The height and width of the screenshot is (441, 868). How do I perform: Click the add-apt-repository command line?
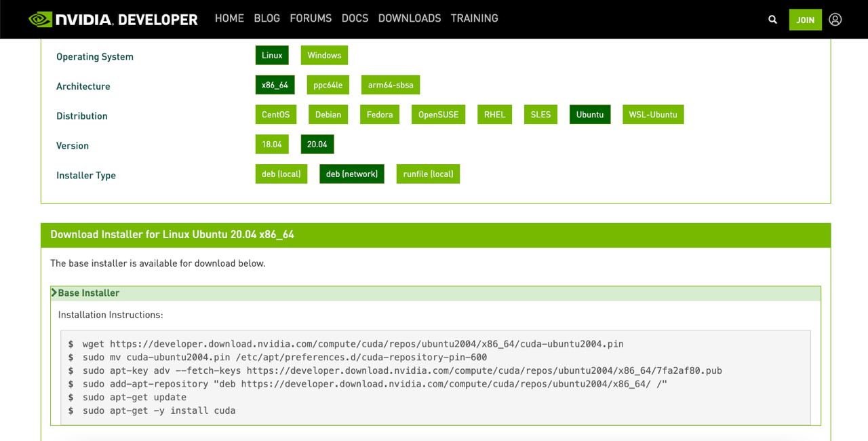[x=375, y=384]
